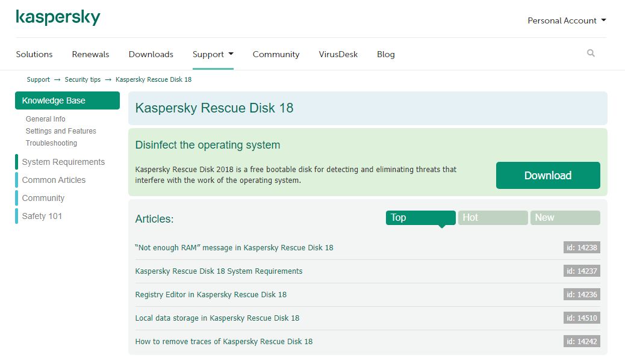Select the Knowledge Base sidebar header
The width and height of the screenshot is (625, 364).
pyautogui.click(x=67, y=100)
